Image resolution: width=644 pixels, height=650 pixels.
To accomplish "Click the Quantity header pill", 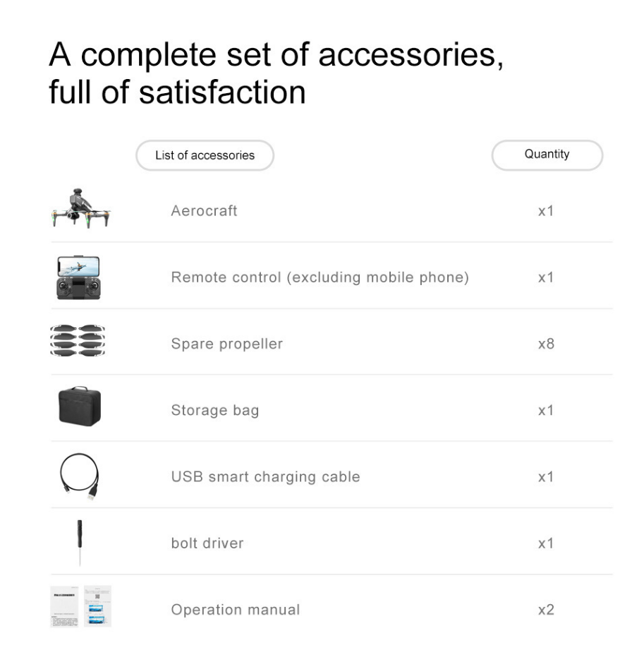I will 547,155.
